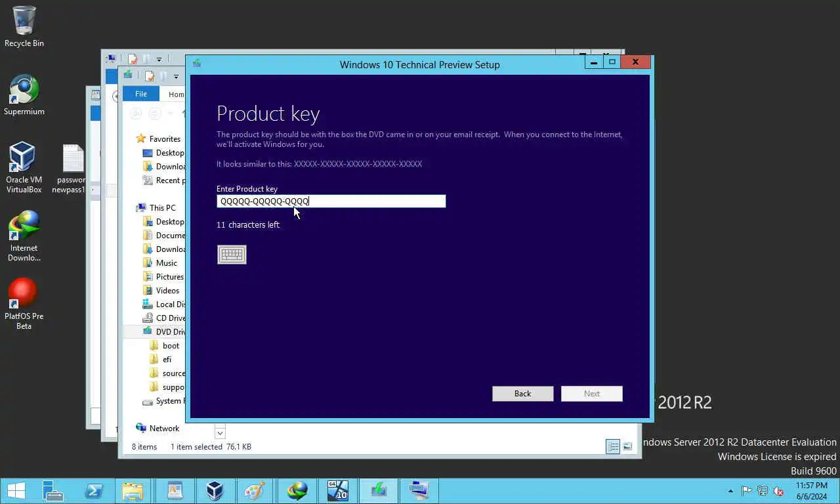The height and width of the screenshot is (504, 840).
Task: Maximize the Windows 10 Setup window
Action: point(612,62)
